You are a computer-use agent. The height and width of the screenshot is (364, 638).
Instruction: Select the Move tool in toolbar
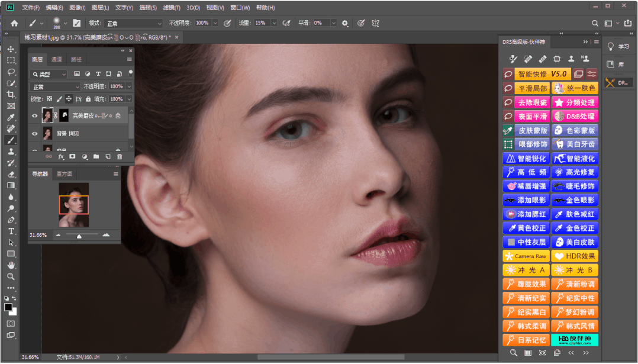pyautogui.click(x=11, y=49)
